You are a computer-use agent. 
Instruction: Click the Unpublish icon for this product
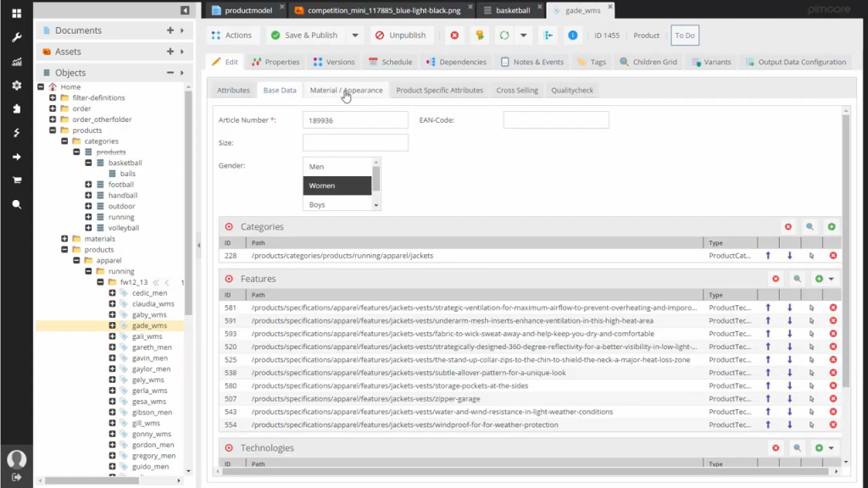pyautogui.click(x=402, y=35)
